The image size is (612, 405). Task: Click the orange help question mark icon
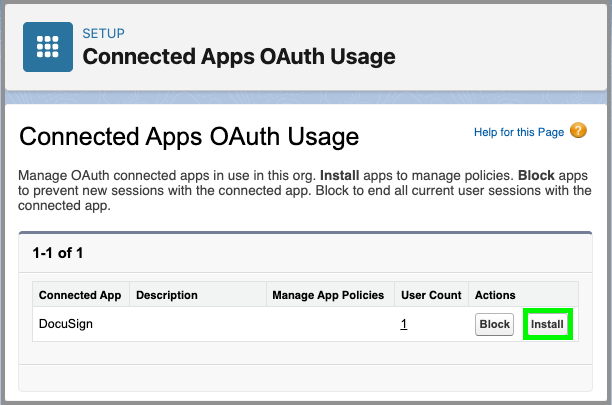[578, 132]
